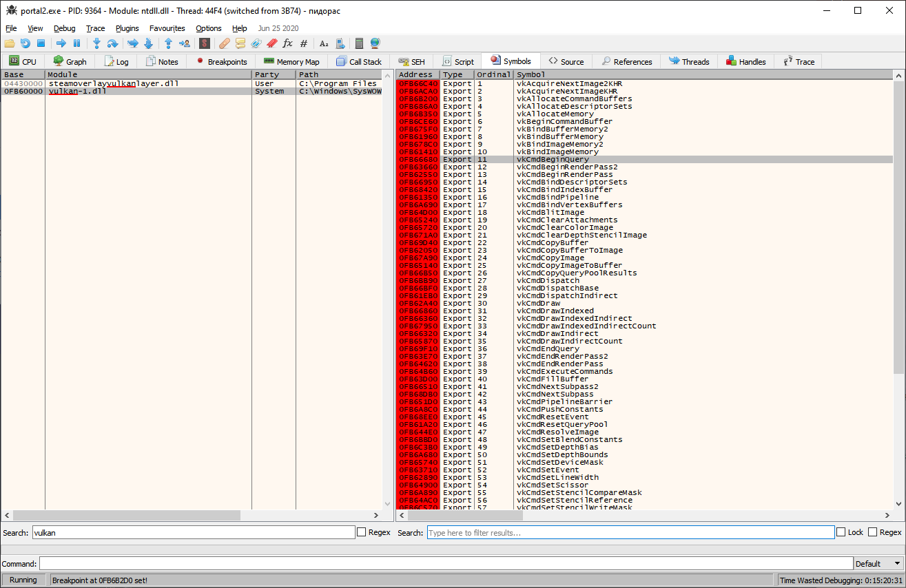Switch to the Memory Map tab
The height and width of the screenshot is (588, 906).
pyautogui.click(x=291, y=62)
